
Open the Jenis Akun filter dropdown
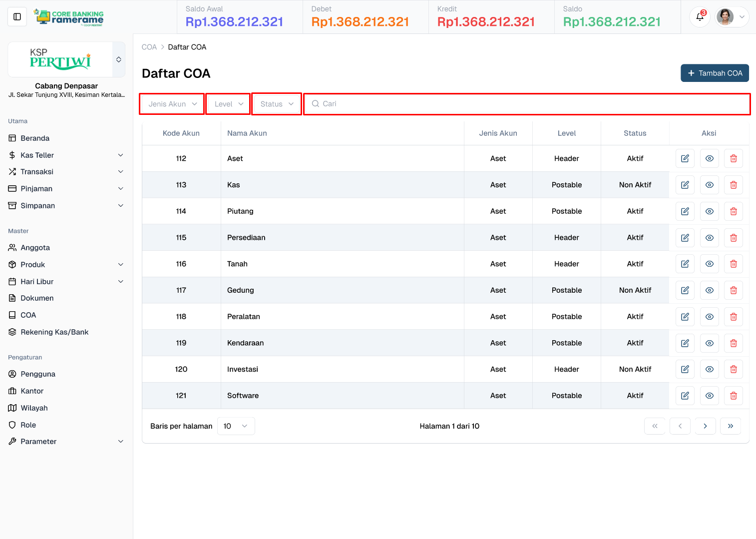(x=172, y=104)
